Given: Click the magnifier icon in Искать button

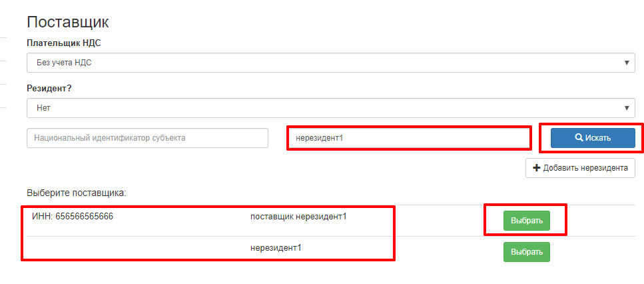Looking at the screenshot, I should coord(579,138).
